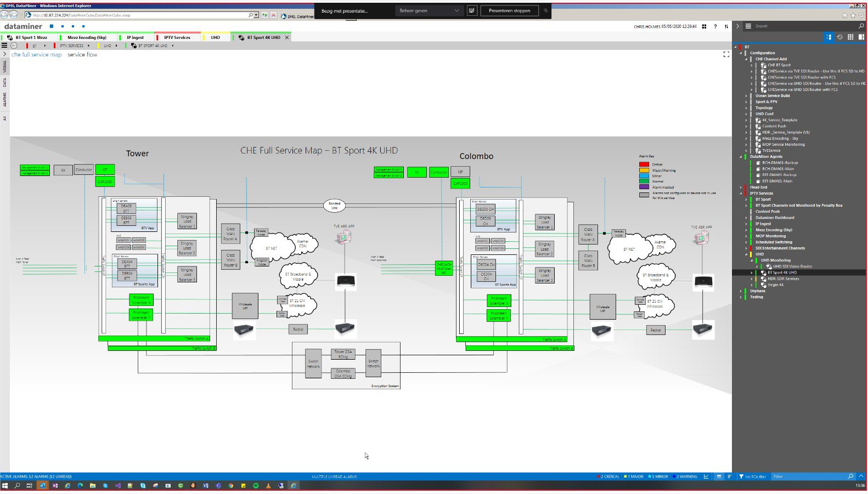868x494 pixels.
Task: Click the CHRIS HOLMES user name
Action: (647, 26)
